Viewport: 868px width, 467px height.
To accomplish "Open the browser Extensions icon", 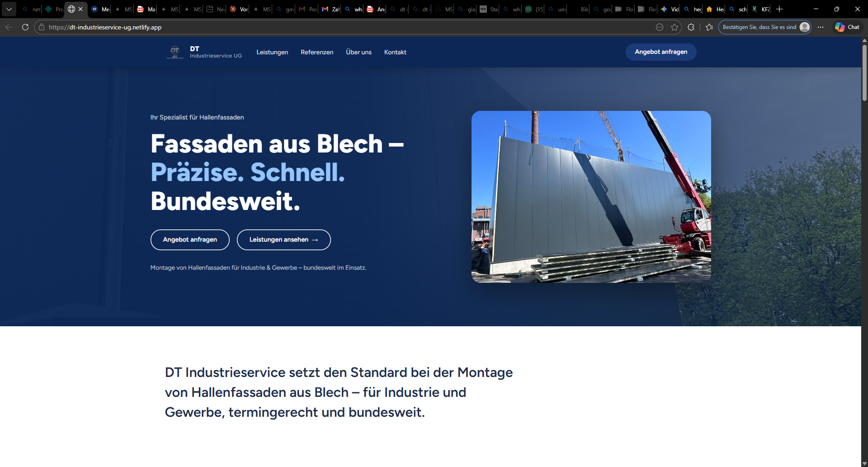I will [x=691, y=27].
